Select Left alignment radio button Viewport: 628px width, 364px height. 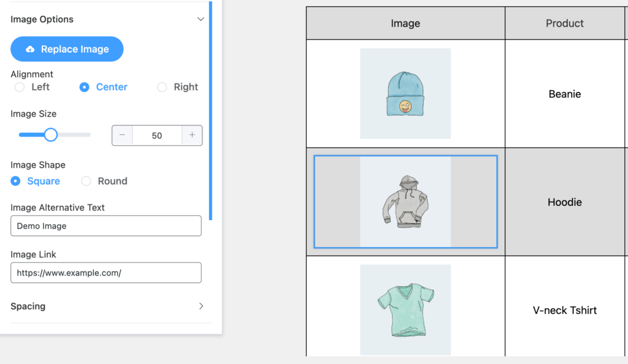pos(19,87)
